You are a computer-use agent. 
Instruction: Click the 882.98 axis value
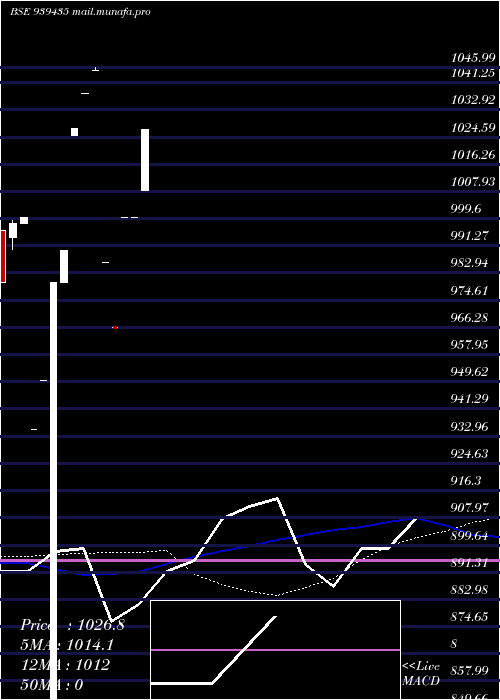tap(469, 590)
